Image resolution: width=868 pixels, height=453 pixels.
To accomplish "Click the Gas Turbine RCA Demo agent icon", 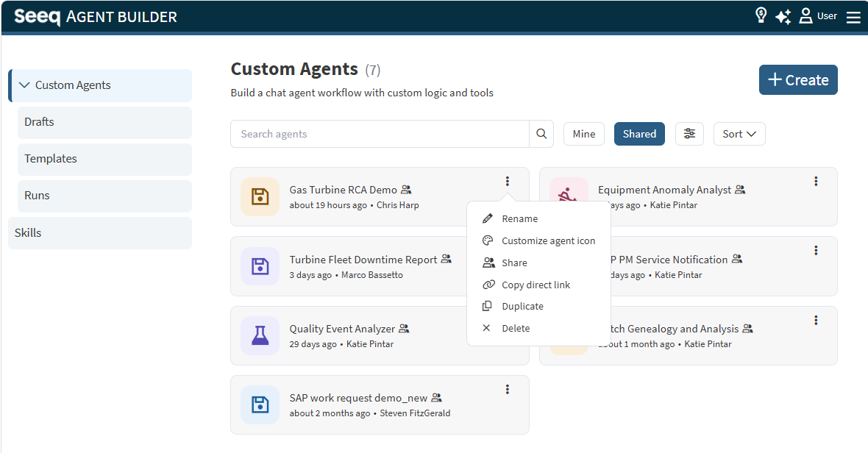I will [260, 196].
